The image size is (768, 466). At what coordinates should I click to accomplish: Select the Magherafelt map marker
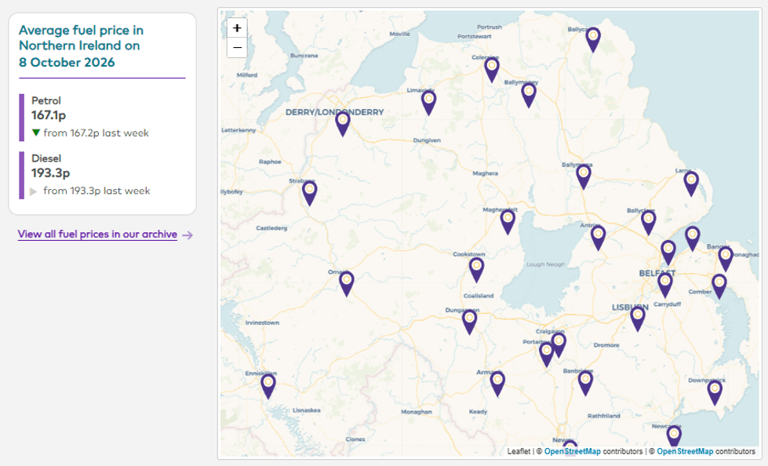[508, 222]
